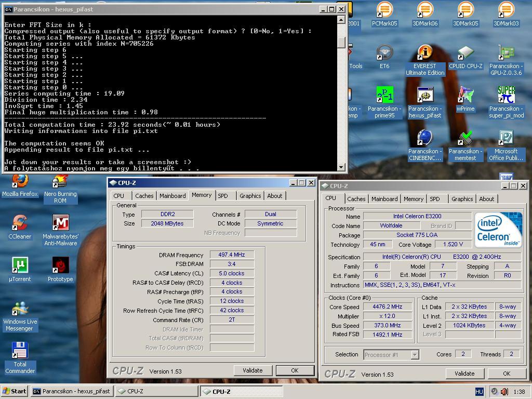The width and height of the screenshot is (532, 399).
Task: Click scroll-down arrow of console window
Action: pyautogui.click(x=341, y=167)
